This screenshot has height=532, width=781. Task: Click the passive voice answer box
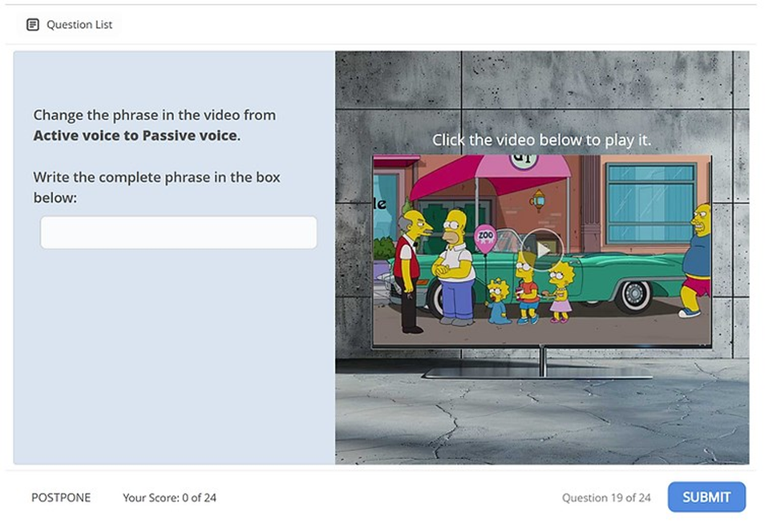[178, 232]
